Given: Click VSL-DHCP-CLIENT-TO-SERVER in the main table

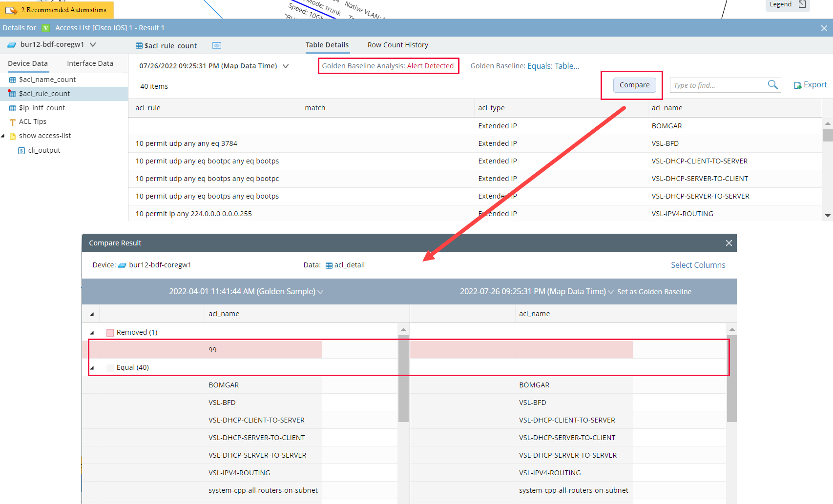Looking at the screenshot, I should 699,161.
